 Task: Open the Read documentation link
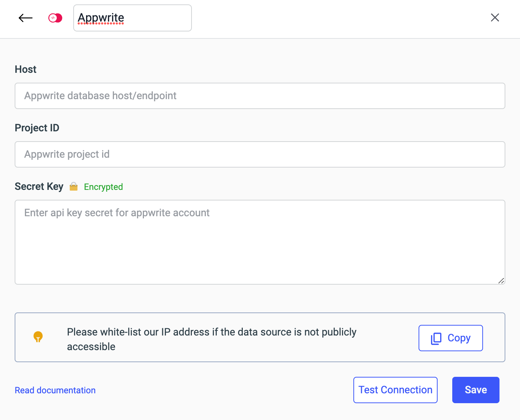tap(55, 390)
